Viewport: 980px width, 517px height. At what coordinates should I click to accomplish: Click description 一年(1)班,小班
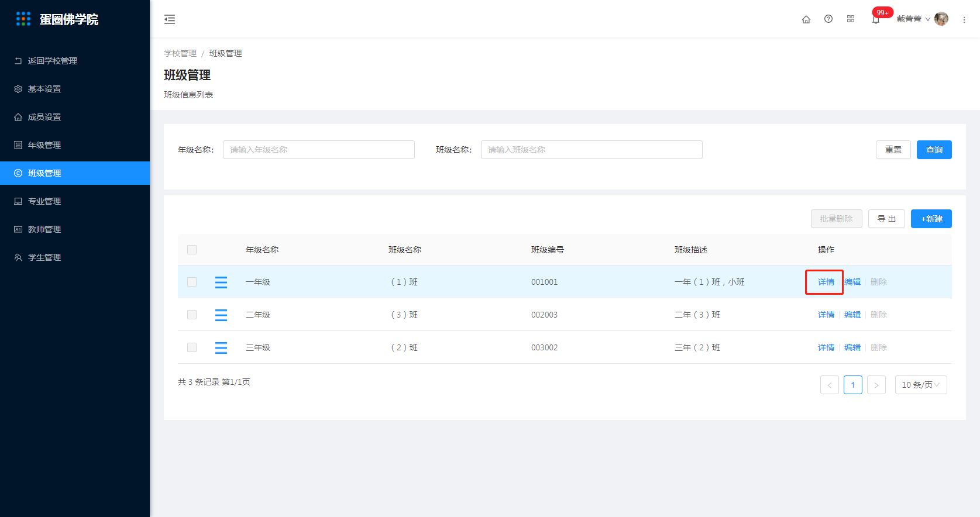click(710, 282)
